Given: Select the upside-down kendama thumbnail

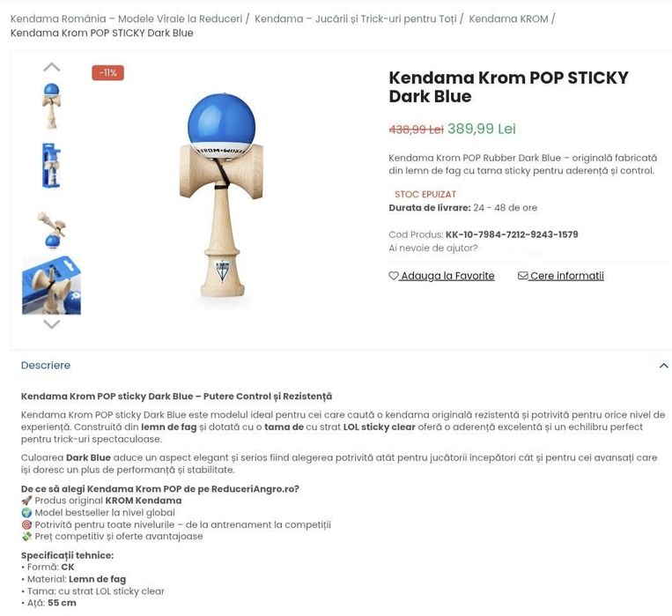Looking at the screenshot, I should (x=51, y=229).
